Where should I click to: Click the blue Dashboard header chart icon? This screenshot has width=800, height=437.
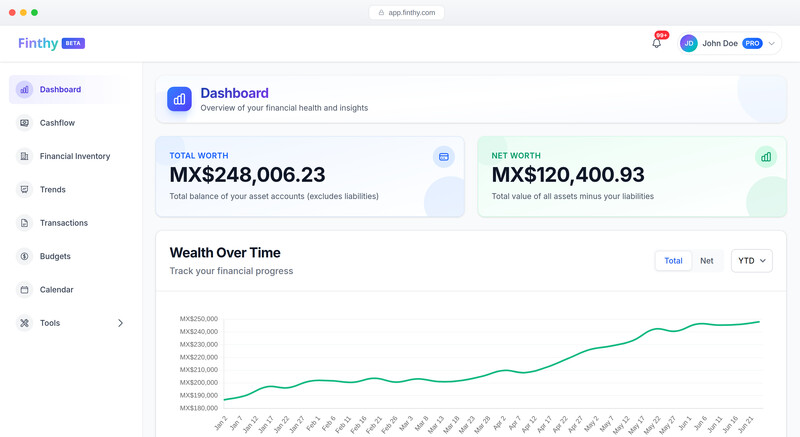[x=179, y=99]
